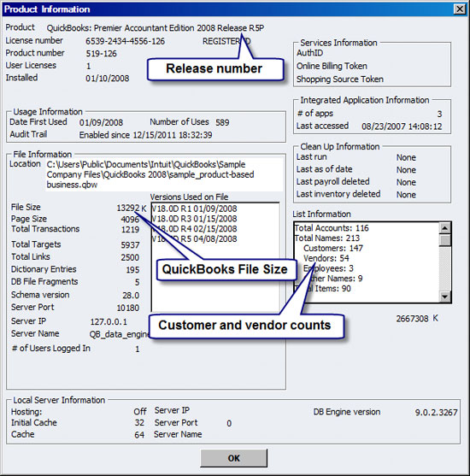Click Customers: 147 list row
470x476 pixels.
click(x=333, y=248)
